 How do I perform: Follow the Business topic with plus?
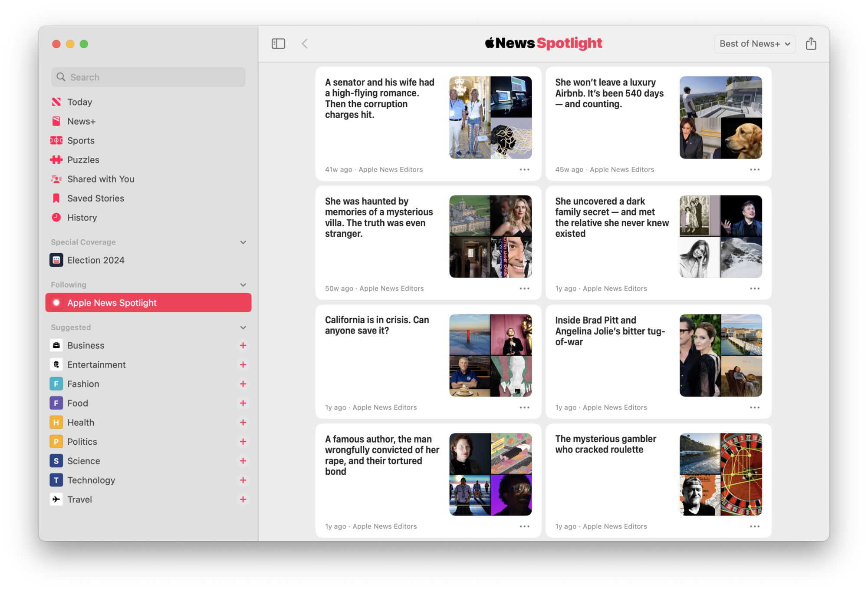coord(243,345)
